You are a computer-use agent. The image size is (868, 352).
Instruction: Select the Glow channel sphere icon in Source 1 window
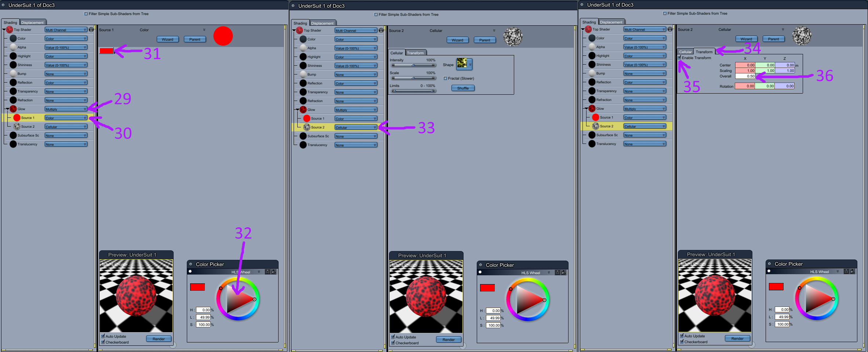pos(13,109)
